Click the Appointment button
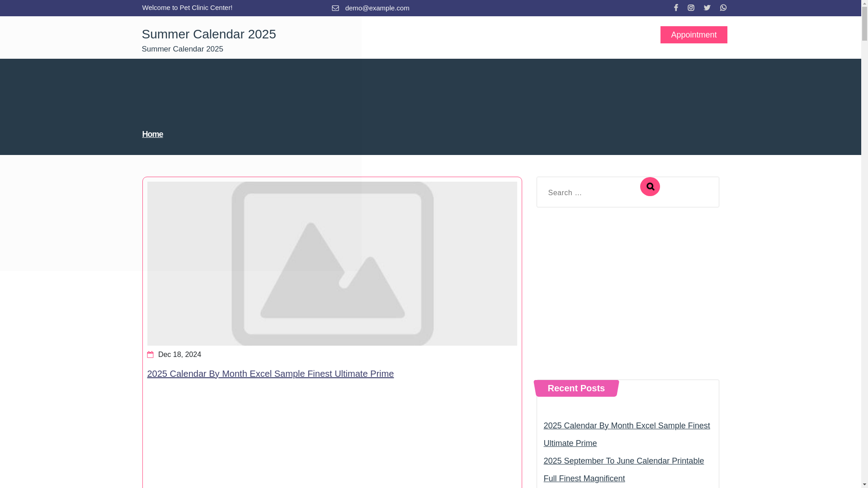The width and height of the screenshot is (868, 488). click(693, 35)
